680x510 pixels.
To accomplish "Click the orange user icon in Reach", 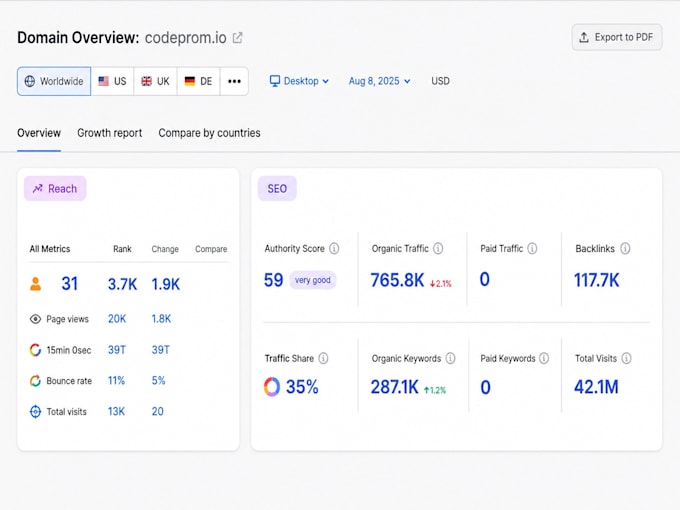I will (x=36, y=284).
